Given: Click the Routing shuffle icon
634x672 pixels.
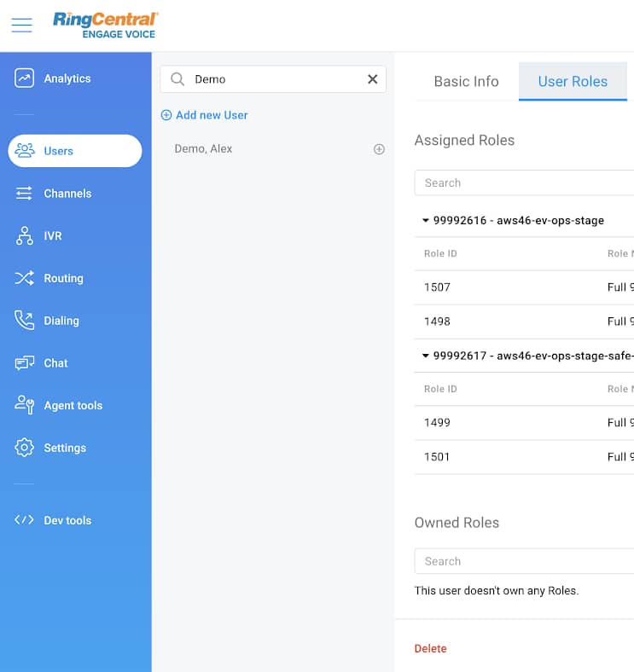Looking at the screenshot, I should coord(25,278).
